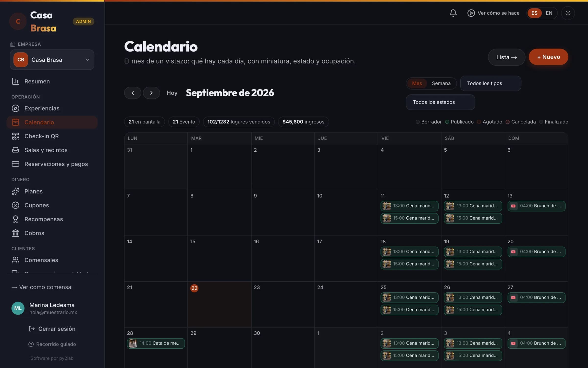Screen dimensions: 588x368
Task: Click Ver como comensal link
Action: pyautogui.click(x=42, y=287)
